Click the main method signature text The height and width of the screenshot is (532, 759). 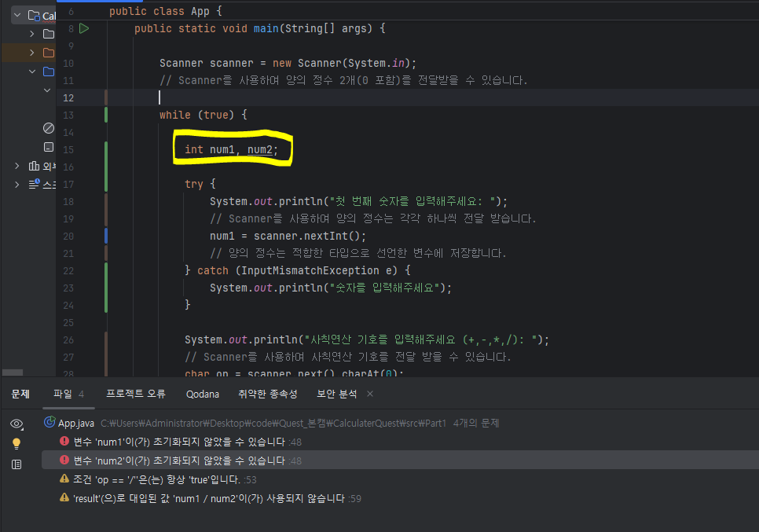coord(260,28)
